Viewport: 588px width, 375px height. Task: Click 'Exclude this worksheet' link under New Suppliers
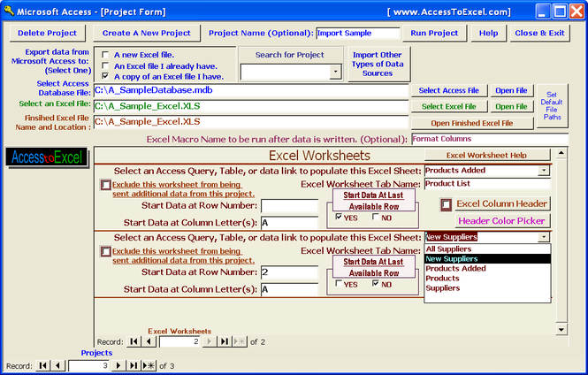(x=183, y=256)
